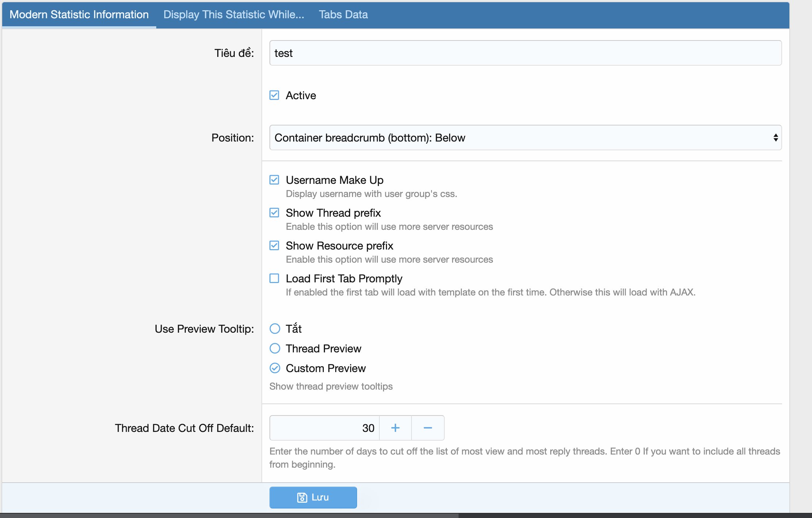
Task: Click the Position dropdown arrows
Action: coord(775,138)
